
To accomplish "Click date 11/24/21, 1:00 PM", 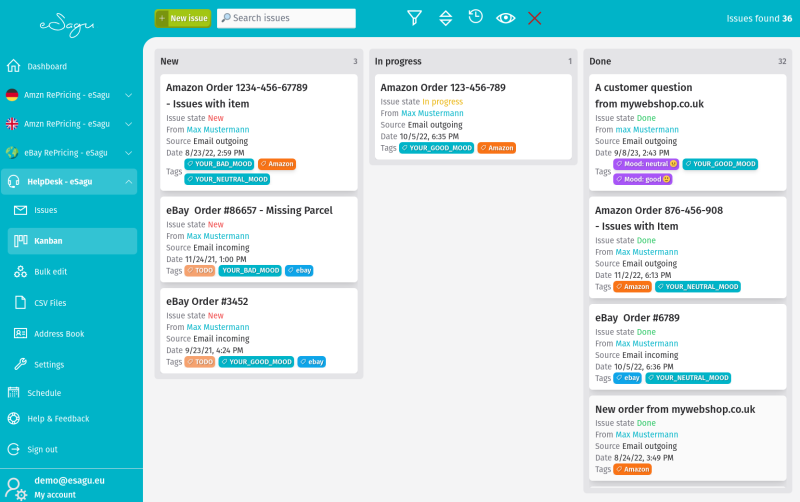I will click(215, 259).
